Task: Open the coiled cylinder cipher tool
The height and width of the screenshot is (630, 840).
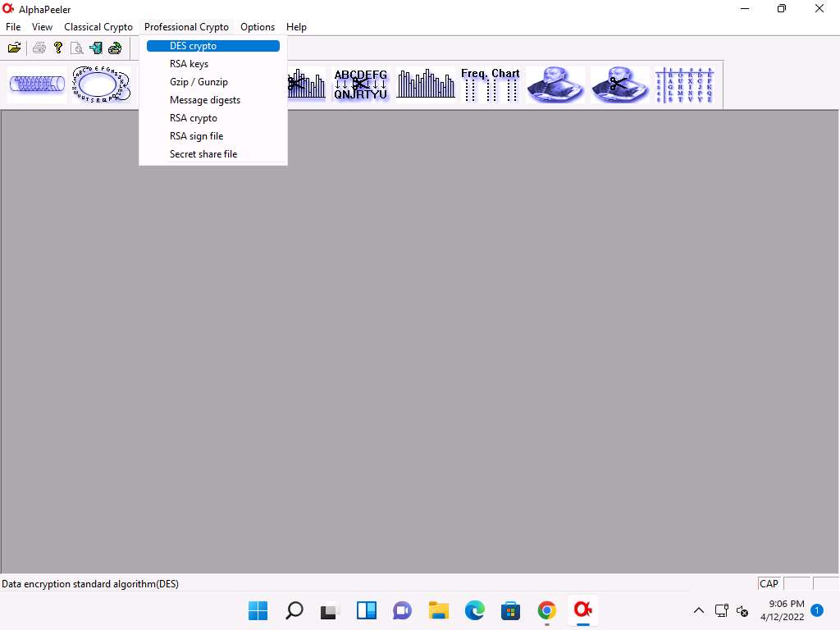Action: point(37,84)
